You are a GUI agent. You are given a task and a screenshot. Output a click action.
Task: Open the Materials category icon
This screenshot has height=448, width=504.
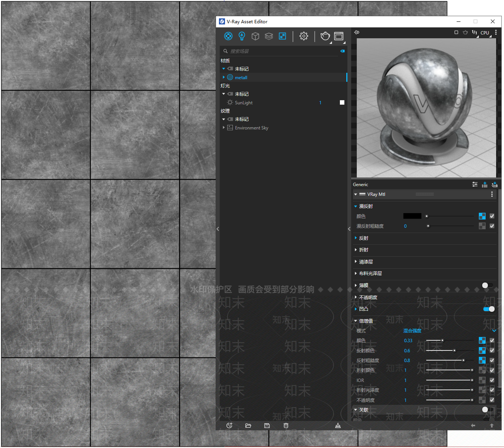click(228, 36)
